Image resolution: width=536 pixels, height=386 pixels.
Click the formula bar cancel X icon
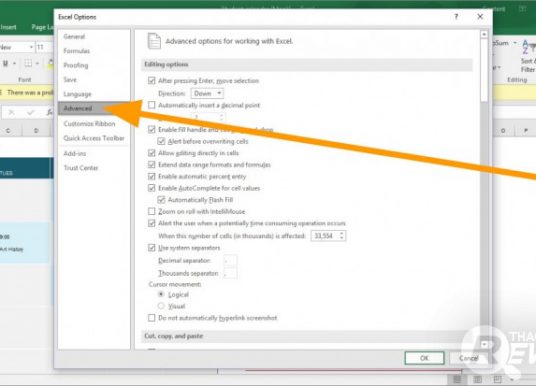point(11,112)
